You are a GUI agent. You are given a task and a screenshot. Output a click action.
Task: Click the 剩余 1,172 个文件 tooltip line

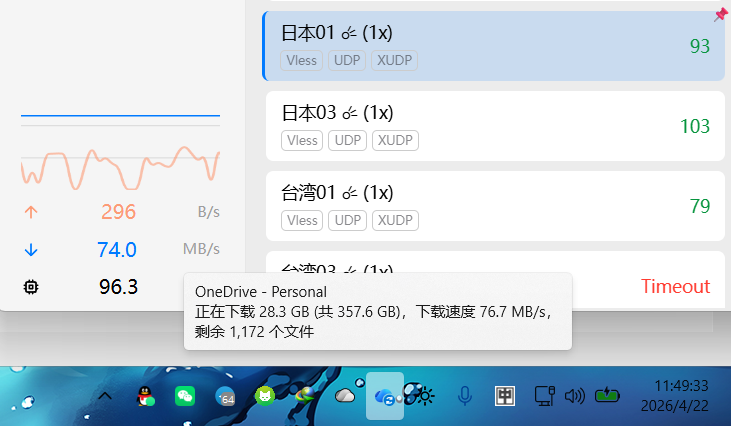tap(255, 332)
